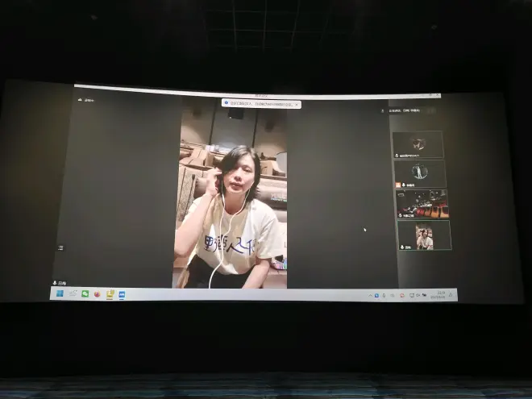Viewport: 532px width, 399px height.
Task: Click the red browser icon in taskbar
Action: click(x=97, y=294)
